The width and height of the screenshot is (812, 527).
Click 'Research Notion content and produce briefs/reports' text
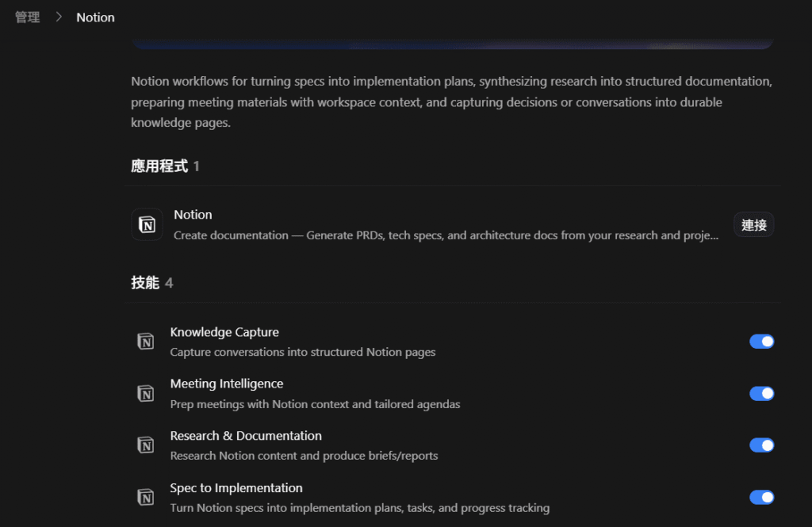point(304,456)
